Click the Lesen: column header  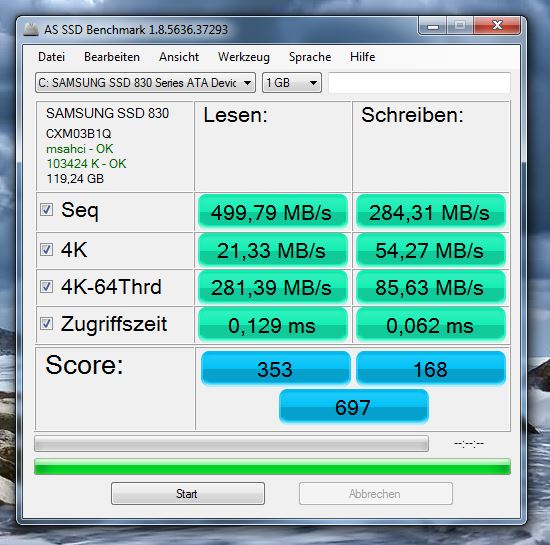235,115
